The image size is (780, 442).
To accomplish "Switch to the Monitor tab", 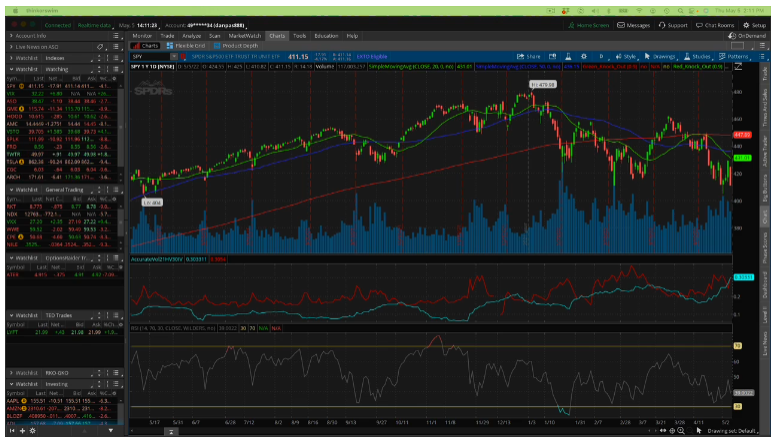I will click(142, 36).
